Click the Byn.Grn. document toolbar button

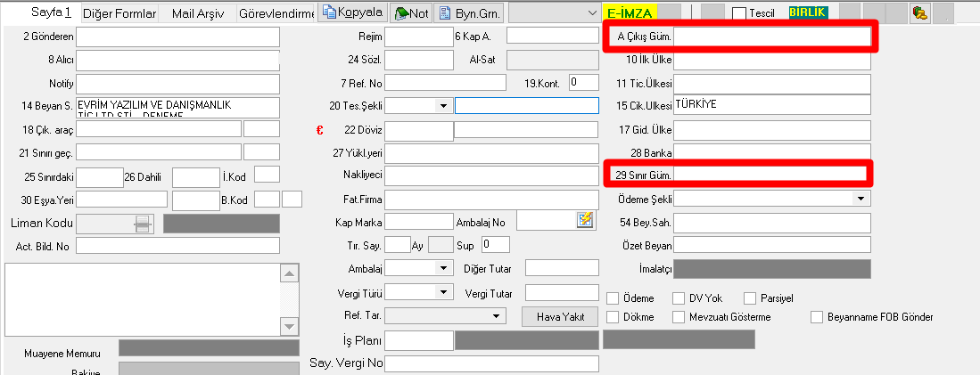(x=468, y=12)
